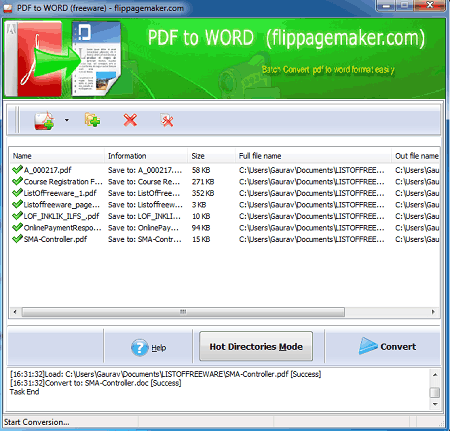This screenshot has height=431, width=450.
Task: Click the blue Convert arrow icon
Action: [368, 346]
